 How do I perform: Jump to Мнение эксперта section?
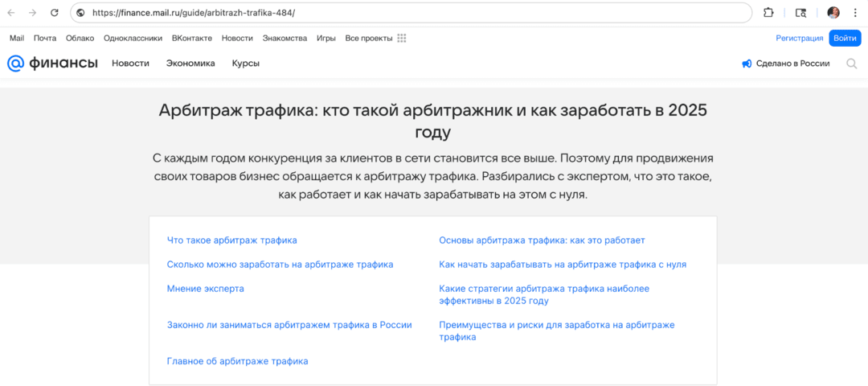point(206,289)
